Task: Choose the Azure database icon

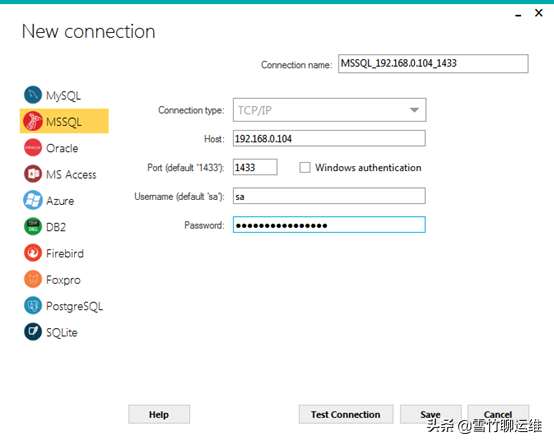Action: [x=33, y=200]
